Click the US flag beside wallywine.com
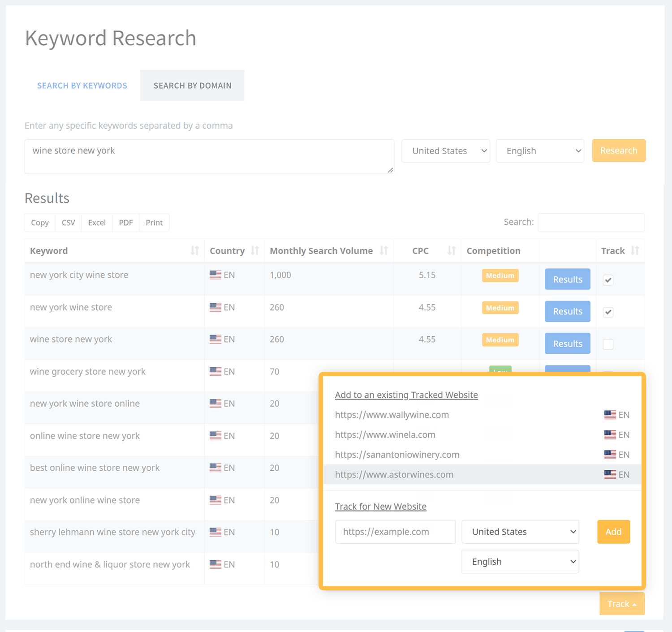This screenshot has width=672, height=632. 610,415
